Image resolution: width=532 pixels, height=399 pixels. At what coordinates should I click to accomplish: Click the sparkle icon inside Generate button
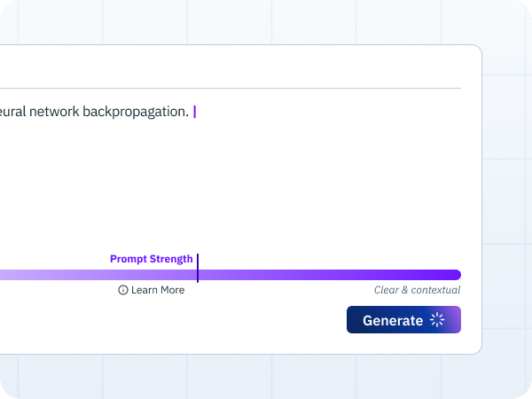(437, 319)
